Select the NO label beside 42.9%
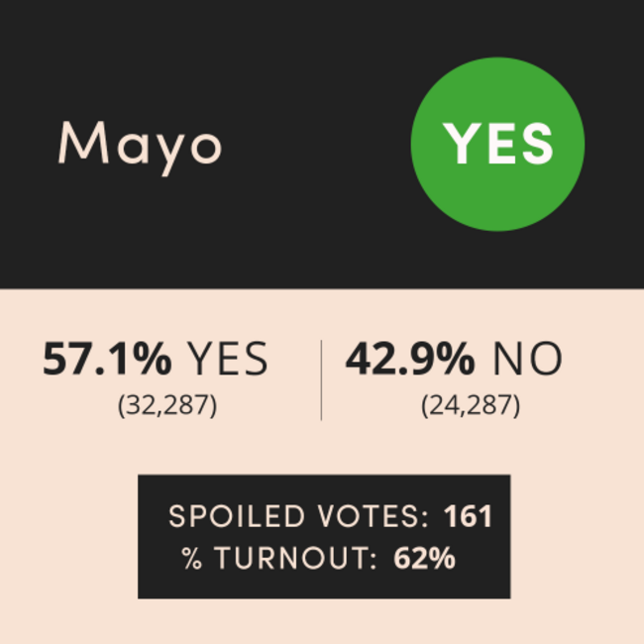 527,359
